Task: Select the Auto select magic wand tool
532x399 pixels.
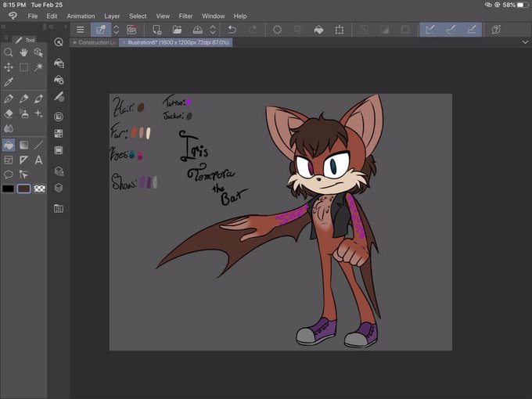Action: click(x=38, y=67)
